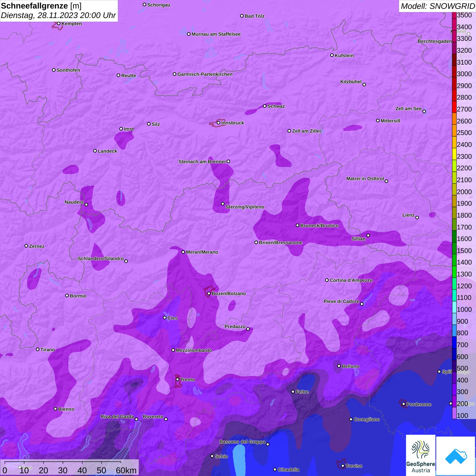Click the blue cloud logo icon
This screenshot has width=476, height=476.
click(456, 456)
